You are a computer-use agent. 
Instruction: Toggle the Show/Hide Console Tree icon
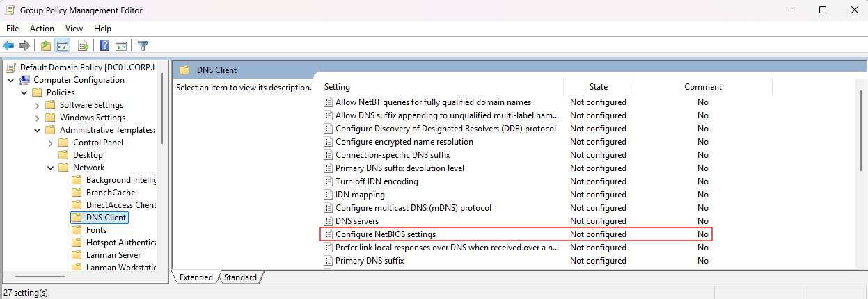pyautogui.click(x=63, y=46)
